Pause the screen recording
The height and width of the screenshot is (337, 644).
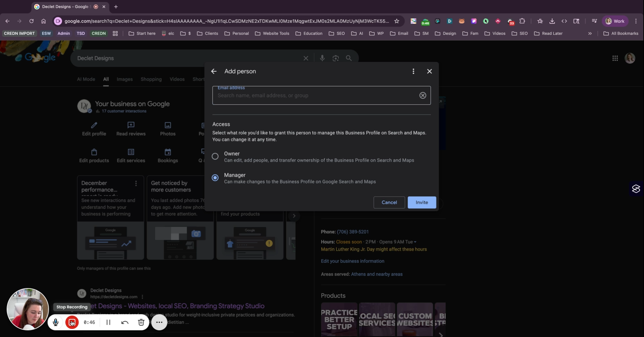point(108,322)
